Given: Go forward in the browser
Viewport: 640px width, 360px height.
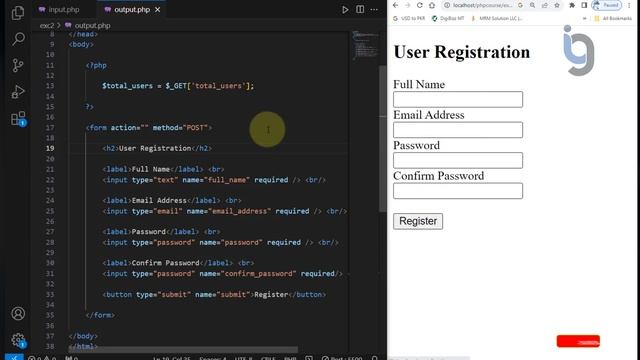Looking at the screenshot, I should pos(407,5).
